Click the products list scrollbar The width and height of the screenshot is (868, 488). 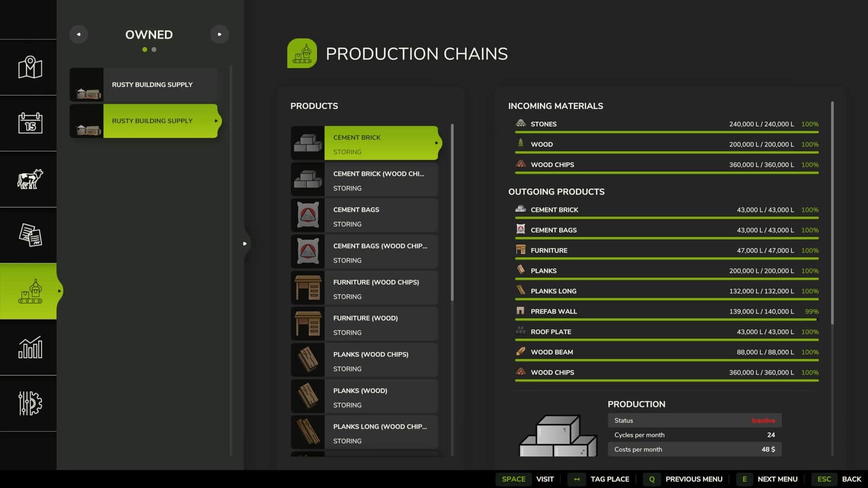(x=452, y=211)
